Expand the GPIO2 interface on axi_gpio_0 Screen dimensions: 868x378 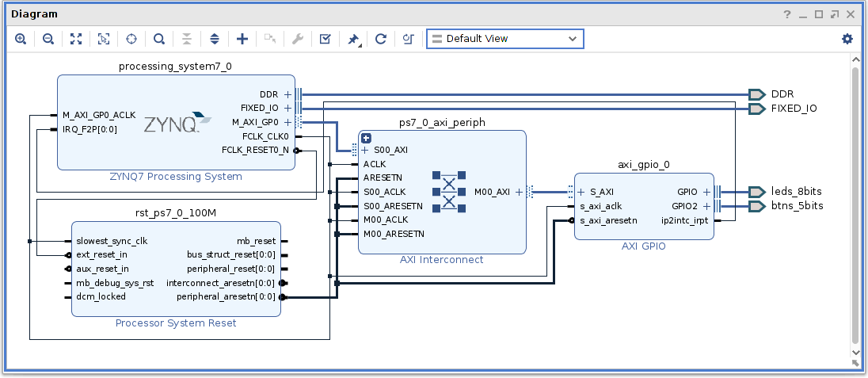(706, 206)
